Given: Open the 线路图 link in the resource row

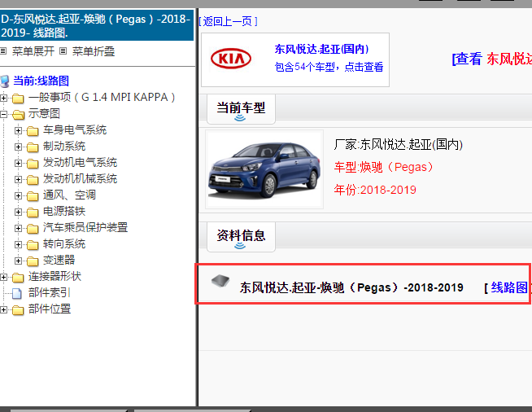Looking at the screenshot, I should coord(509,287).
